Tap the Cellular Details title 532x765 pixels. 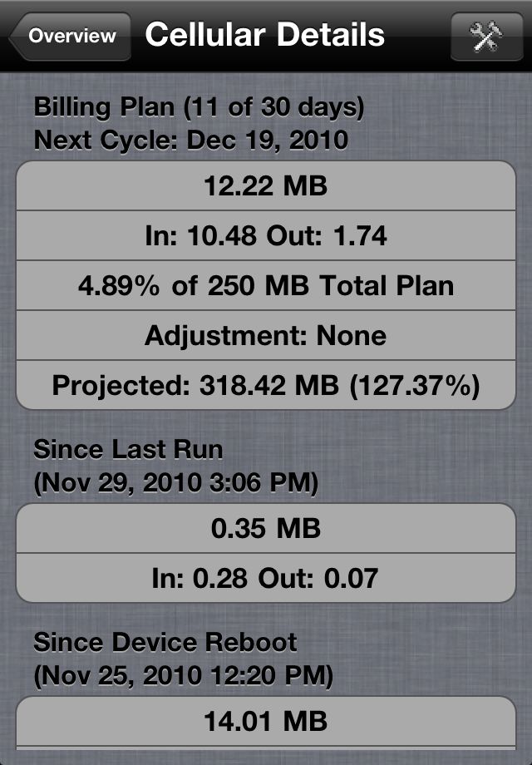point(265,35)
